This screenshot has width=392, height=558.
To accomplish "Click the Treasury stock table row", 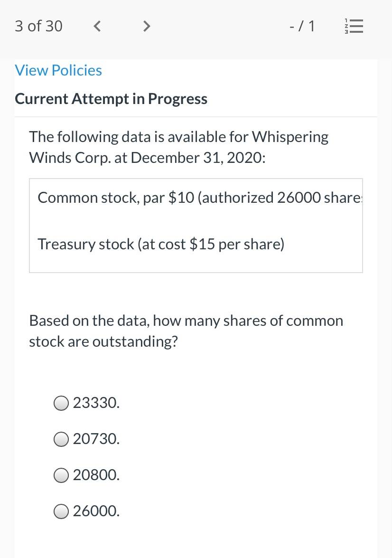I will 196,244.
